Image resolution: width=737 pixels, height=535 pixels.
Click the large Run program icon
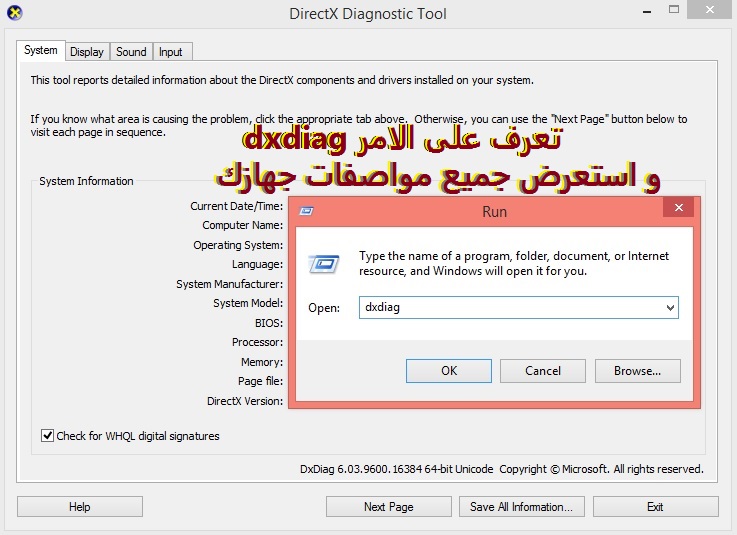(324, 264)
